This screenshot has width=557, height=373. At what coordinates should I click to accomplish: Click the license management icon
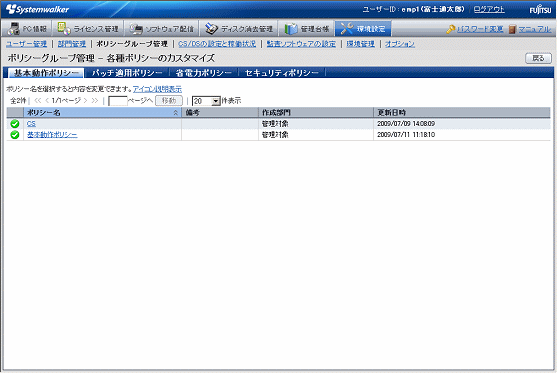click(x=64, y=28)
